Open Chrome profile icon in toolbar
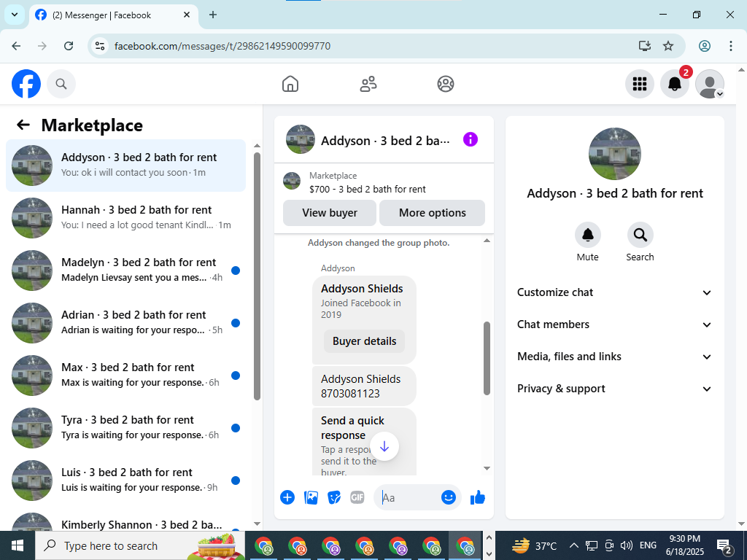 click(x=705, y=46)
